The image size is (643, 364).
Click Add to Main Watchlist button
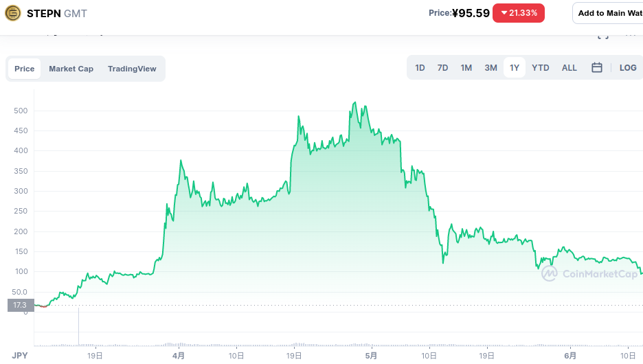[609, 13]
